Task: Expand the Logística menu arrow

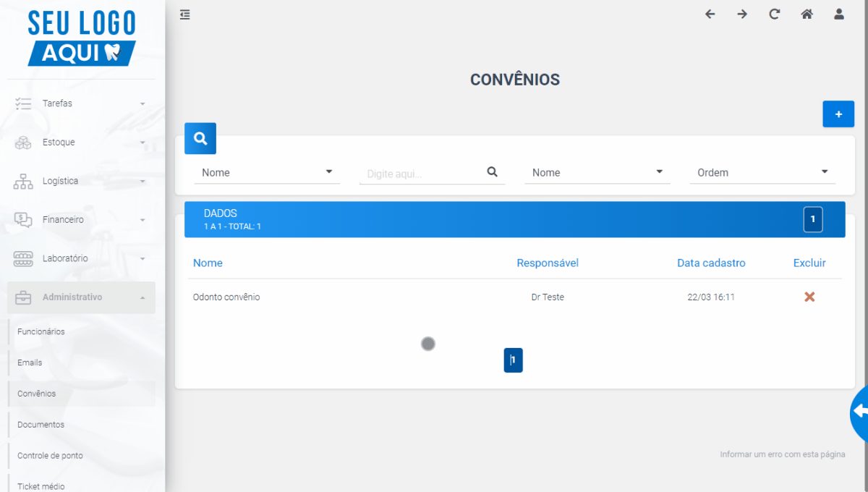Action: [142, 182]
